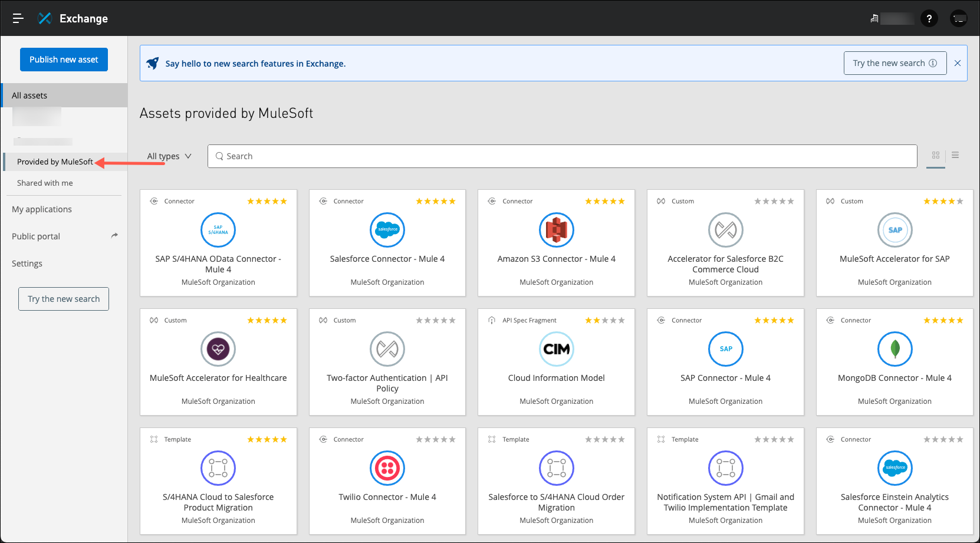
Task: Open SAP Connector - Mule 4 icon
Action: (726, 349)
